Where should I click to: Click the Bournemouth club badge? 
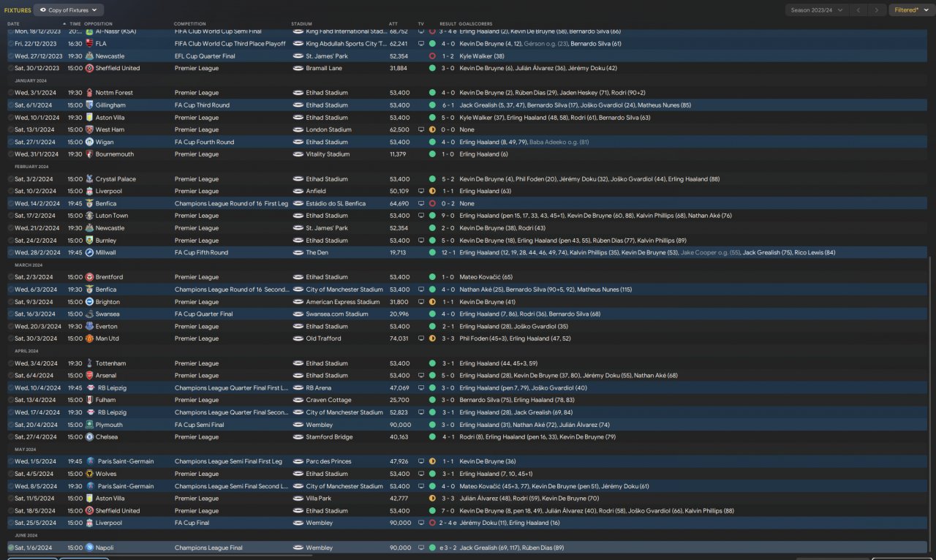(x=89, y=154)
